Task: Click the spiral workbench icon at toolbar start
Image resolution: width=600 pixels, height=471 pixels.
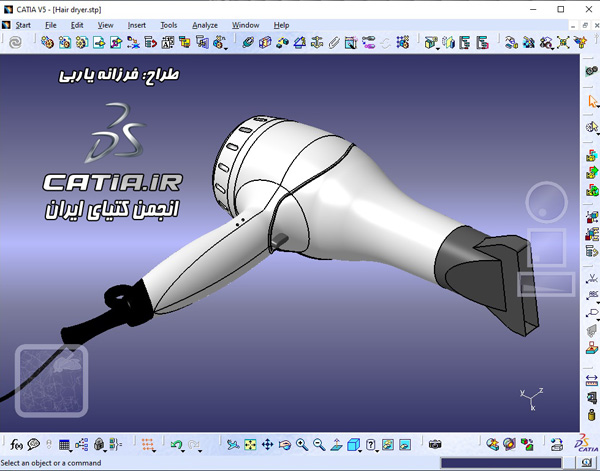Action: coord(15,42)
